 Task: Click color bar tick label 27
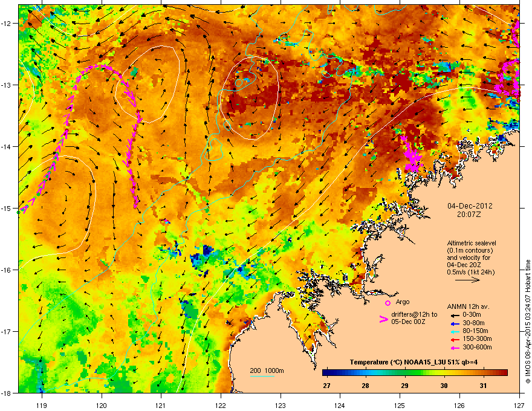point(326,386)
